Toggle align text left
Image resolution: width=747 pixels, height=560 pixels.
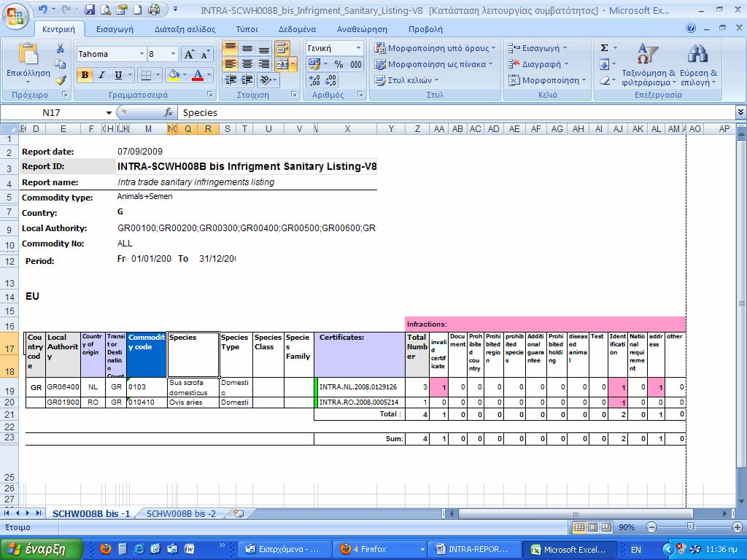point(230,64)
